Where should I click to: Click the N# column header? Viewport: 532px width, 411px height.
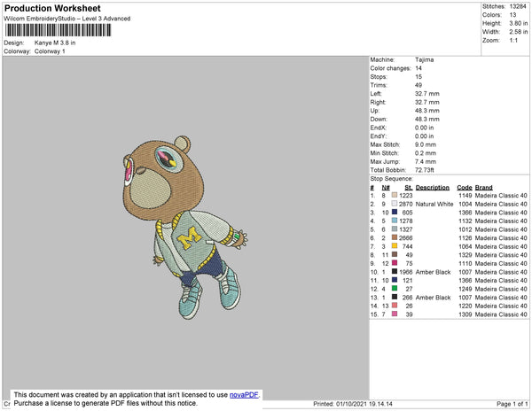(386, 188)
